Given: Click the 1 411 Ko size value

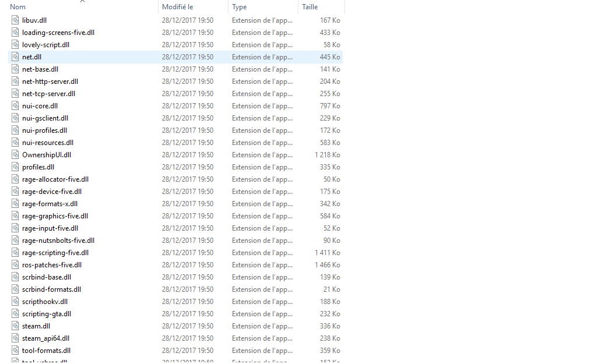Looking at the screenshot, I should pyautogui.click(x=327, y=253).
